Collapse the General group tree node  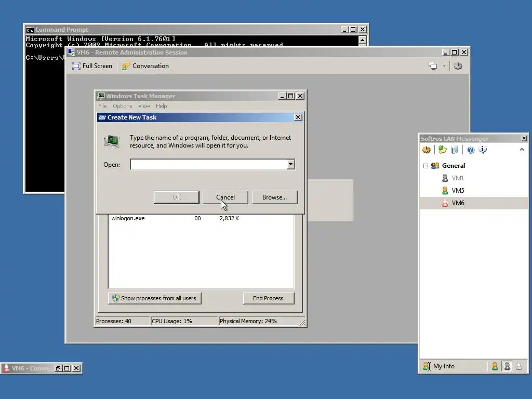click(426, 166)
